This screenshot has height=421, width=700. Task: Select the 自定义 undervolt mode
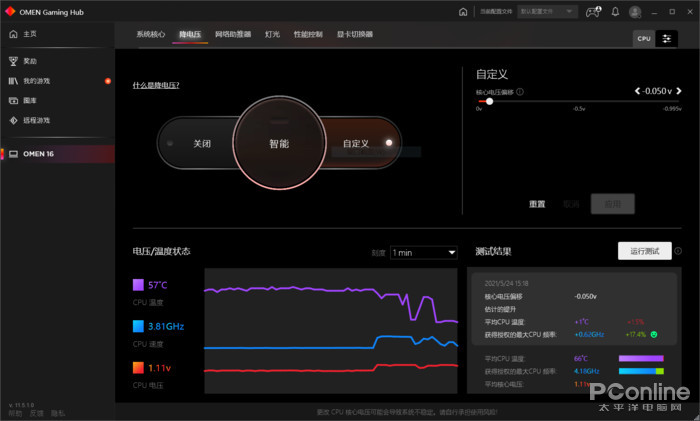pos(356,144)
